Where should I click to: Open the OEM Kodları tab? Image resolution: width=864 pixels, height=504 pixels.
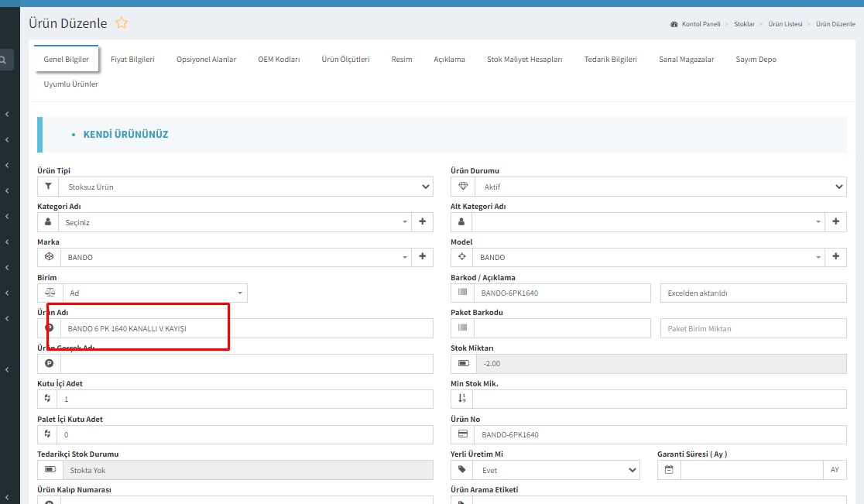pos(279,60)
